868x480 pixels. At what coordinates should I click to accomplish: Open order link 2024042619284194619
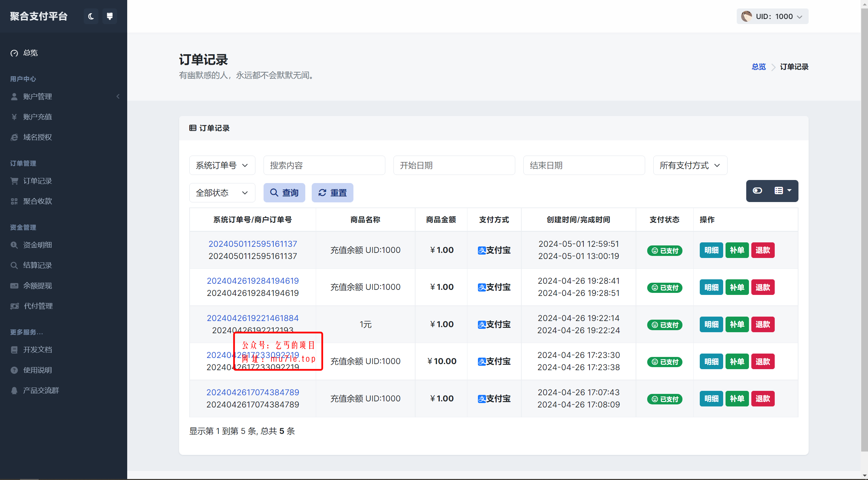pos(253,281)
